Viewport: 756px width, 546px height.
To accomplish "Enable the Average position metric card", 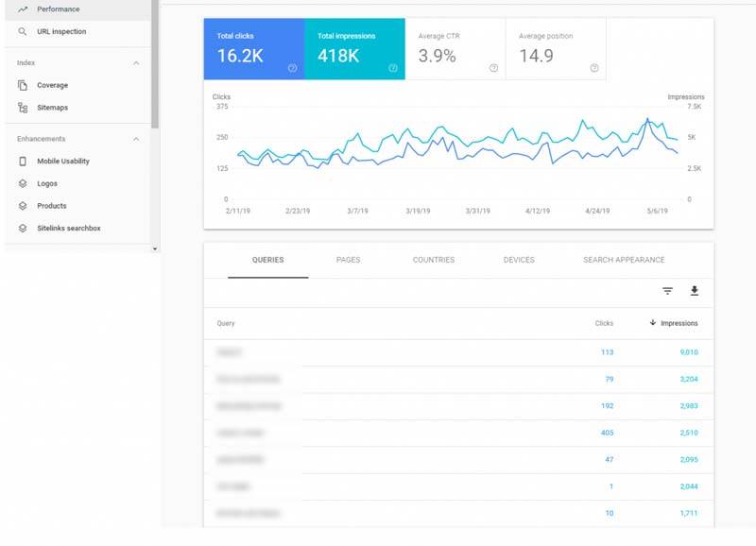I will point(555,48).
